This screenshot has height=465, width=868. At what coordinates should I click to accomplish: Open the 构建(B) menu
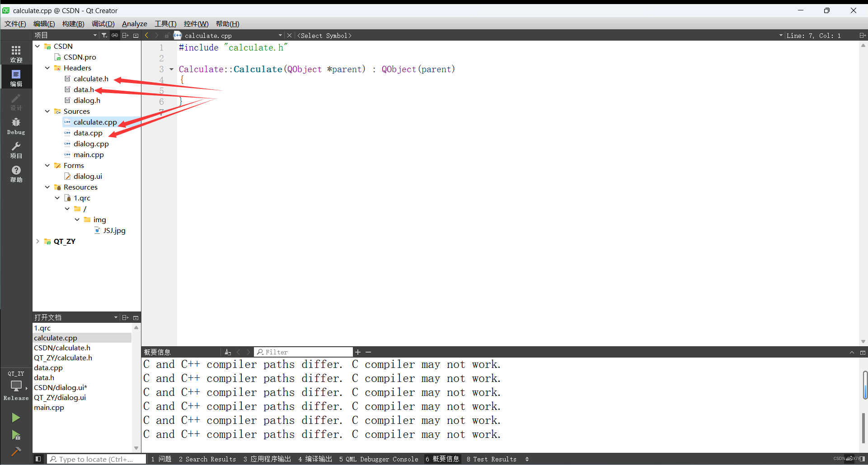(73, 23)
